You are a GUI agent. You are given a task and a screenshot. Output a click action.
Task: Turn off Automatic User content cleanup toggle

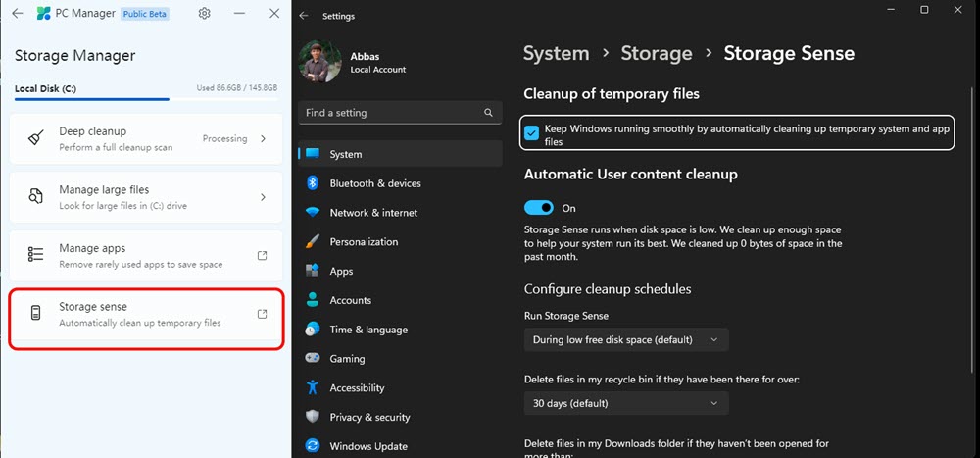click(x=539, y=208)
